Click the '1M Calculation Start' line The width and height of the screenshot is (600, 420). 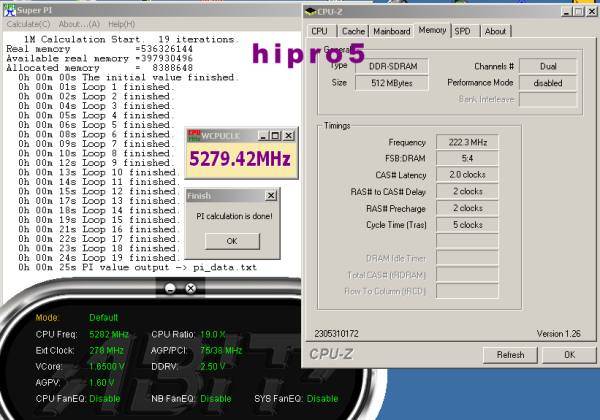click(131, 39)
